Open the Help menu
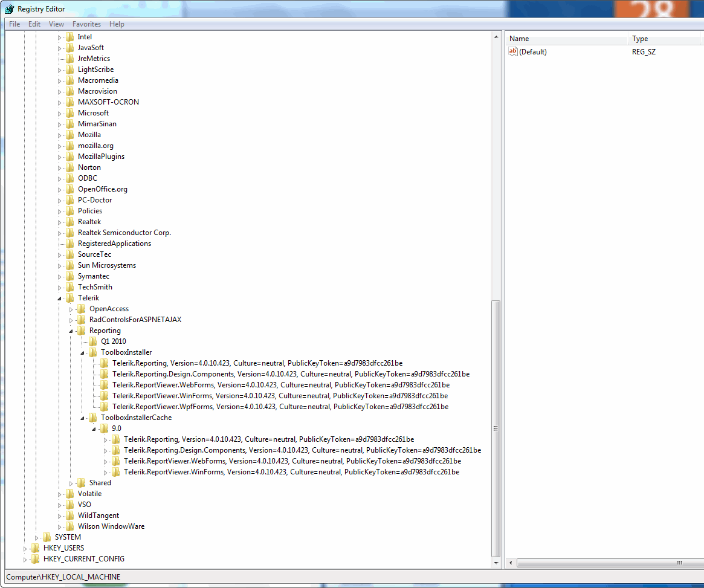This screenshot has width=704, height=588. (x=117, y=24)
